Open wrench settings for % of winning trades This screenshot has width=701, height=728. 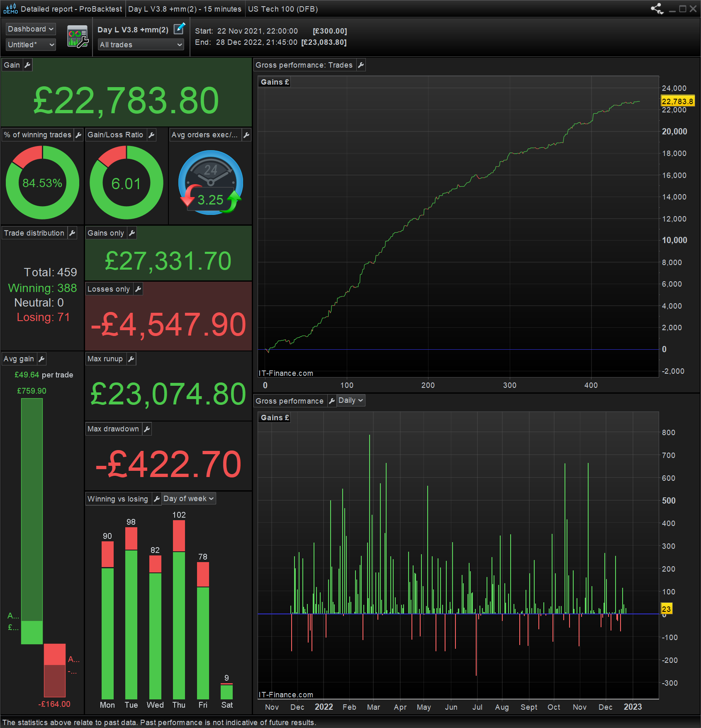pyautogui.click(x=78, y=135)
